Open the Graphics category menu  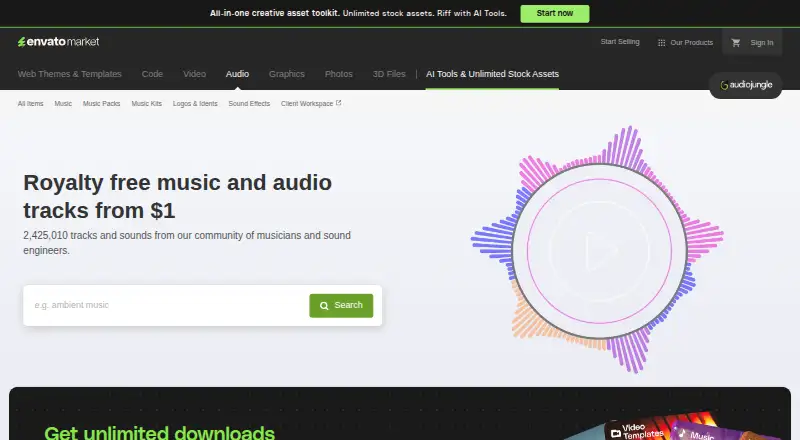[x=287, y=74]
